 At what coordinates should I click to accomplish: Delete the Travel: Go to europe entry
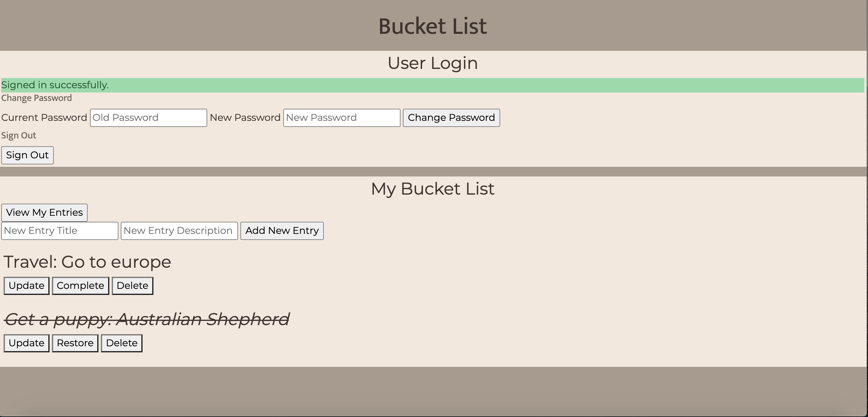(x=132, y=286)
